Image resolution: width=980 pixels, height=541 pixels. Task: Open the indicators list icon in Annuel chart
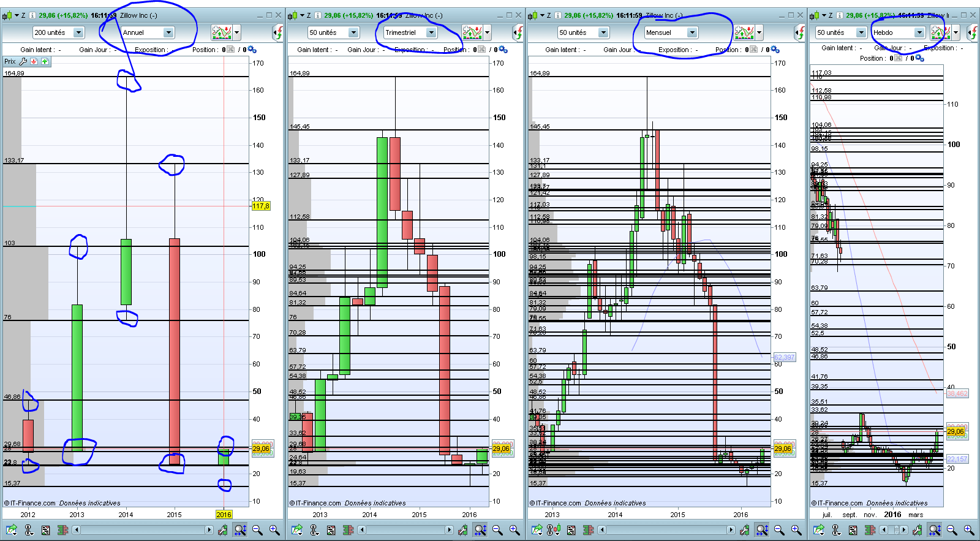point(45,530)
